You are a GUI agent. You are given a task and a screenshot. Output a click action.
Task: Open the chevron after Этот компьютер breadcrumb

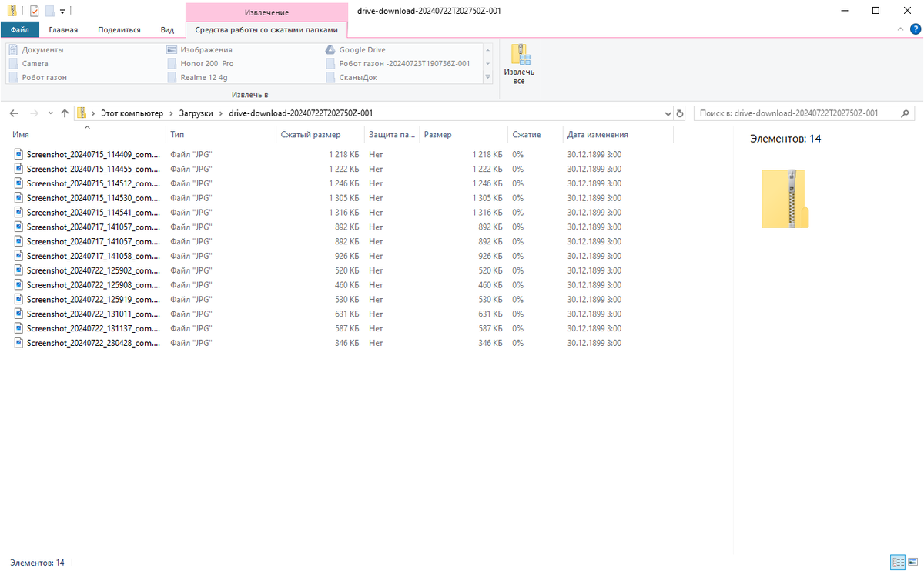pyautogui.click(x=171, y=113)
